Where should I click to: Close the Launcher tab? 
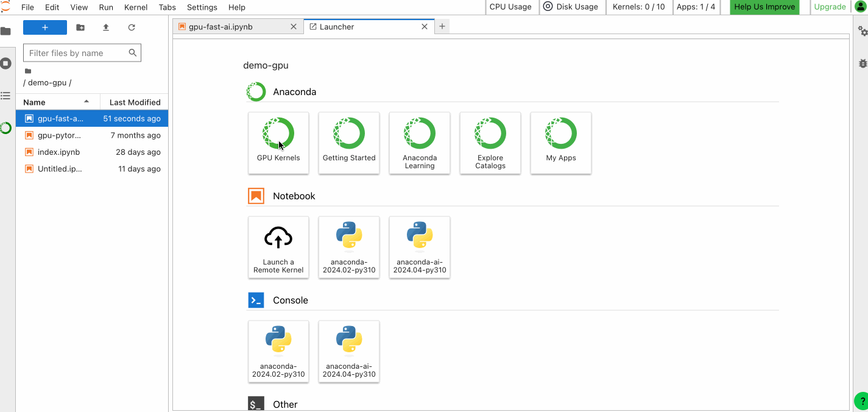tap(425, 27)
